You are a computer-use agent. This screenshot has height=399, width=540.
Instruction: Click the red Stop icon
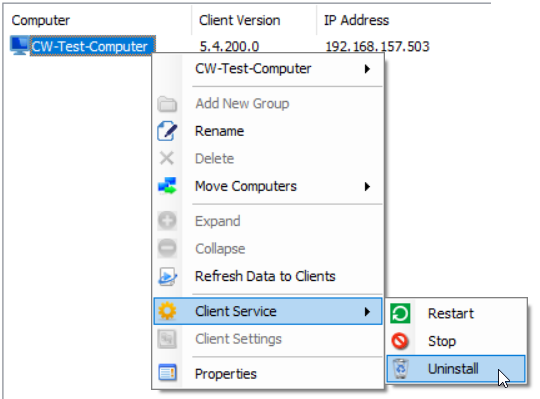coord(400,341)
